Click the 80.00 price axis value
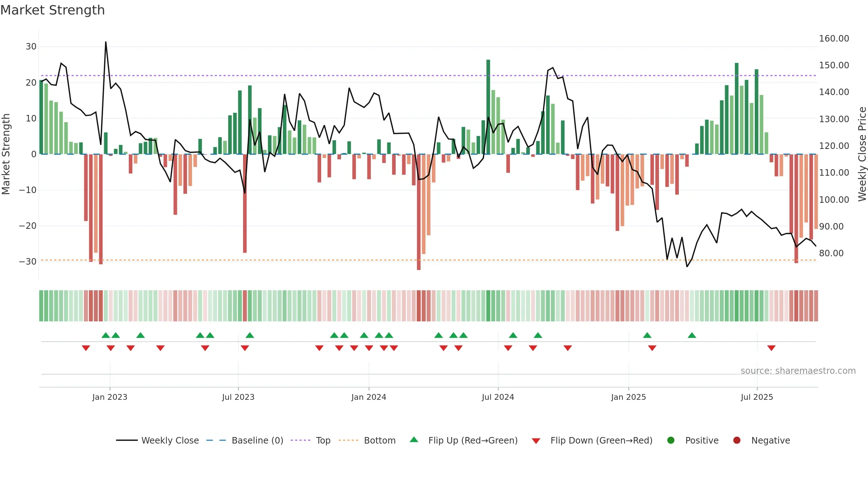Viewport: 868px width, 488px height. 831,253
